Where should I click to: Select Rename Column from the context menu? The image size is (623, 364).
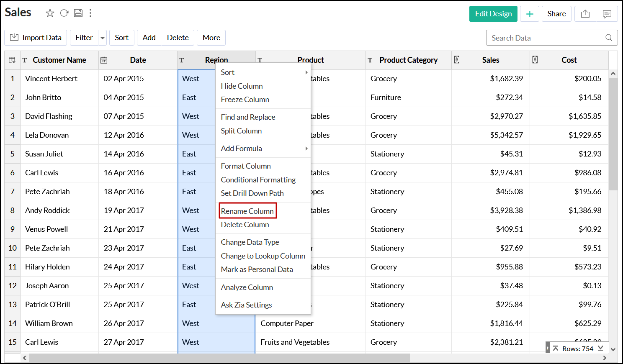coord(247,211)
